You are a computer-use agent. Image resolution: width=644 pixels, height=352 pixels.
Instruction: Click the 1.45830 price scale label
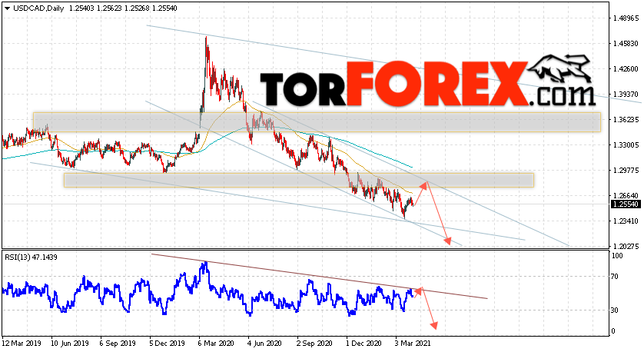pos(626,44)
